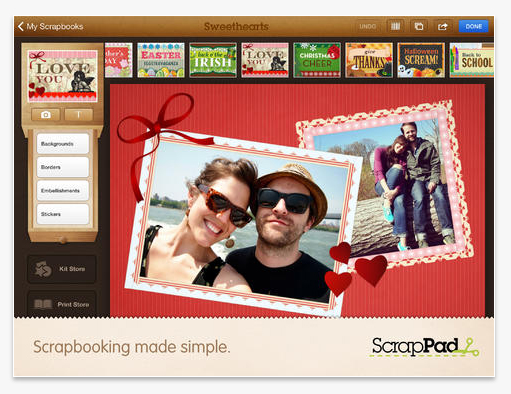
Task: Select the red heart stickers on the page
Action: (x=355, y=269)
